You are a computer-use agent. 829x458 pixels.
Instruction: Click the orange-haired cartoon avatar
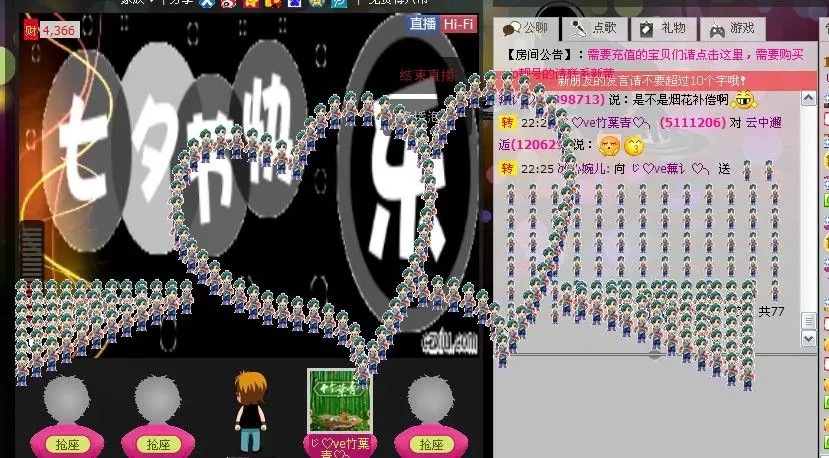(251, 411)
